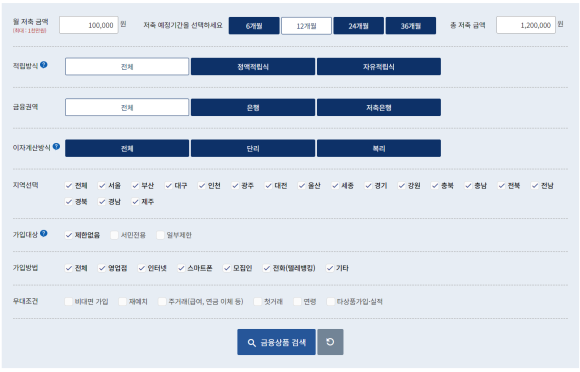Toggle the 충남 region checkbox

pos(468,186)
